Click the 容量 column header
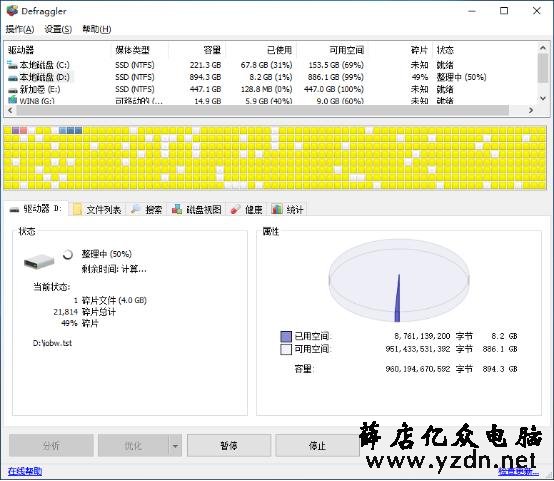This screenshot has width=554, height=481. [x=197, y=50]
